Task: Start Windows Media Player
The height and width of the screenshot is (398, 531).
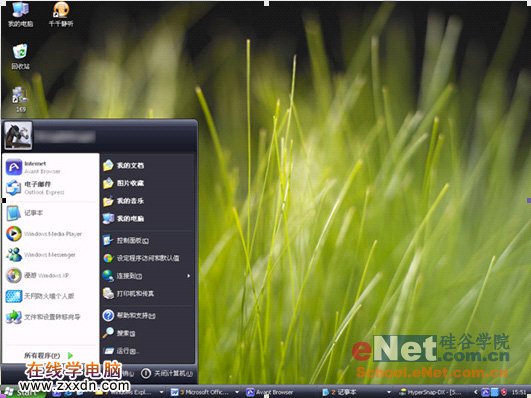Action: (51, 234)
